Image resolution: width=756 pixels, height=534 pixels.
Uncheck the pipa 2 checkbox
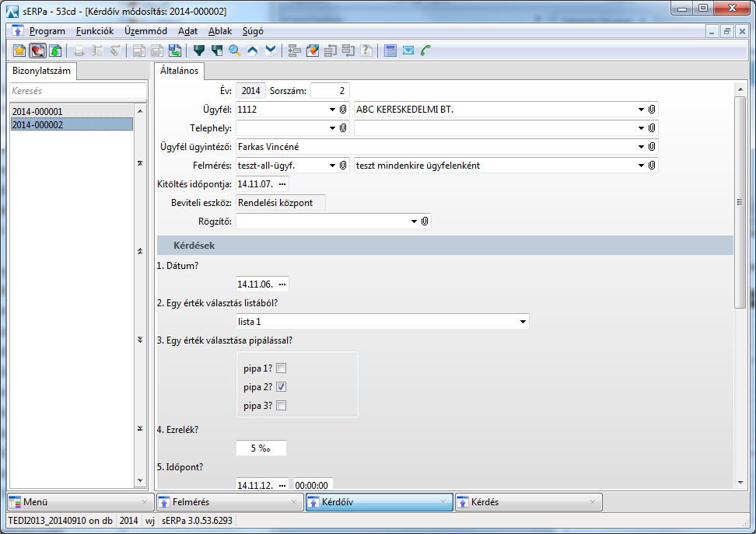pyautogui.click(x=282, y=387)
